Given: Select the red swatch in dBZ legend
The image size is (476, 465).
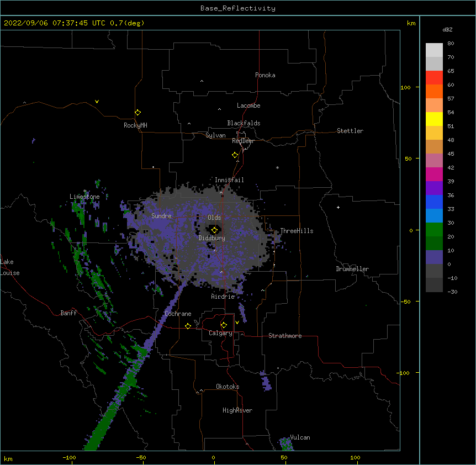Looking at the screenshot, I should (x=434, y=77).
